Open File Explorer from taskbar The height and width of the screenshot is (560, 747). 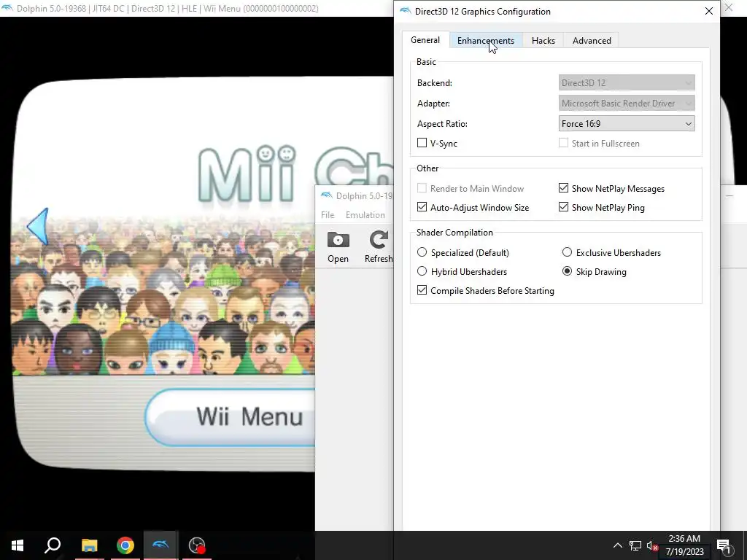89,545
